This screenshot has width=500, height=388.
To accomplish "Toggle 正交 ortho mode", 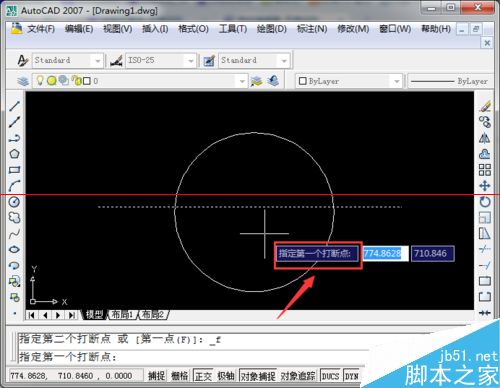I will click(203, 376).
